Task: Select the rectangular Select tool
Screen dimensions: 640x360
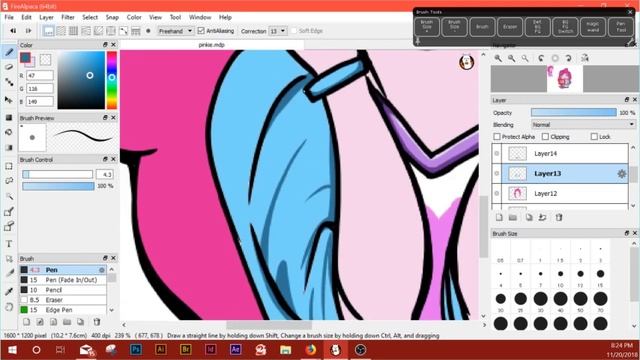Action: pyautogui.click(x=9, y=166)
